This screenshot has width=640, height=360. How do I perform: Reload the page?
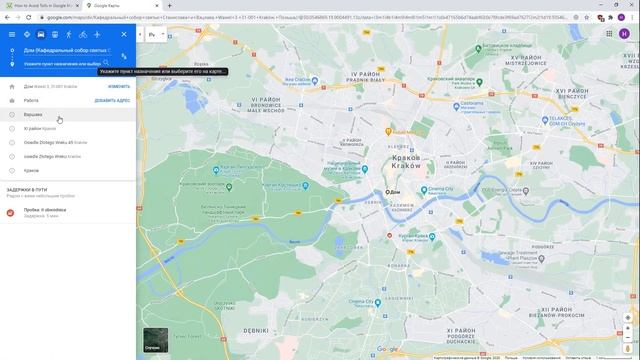click(29, 18)
